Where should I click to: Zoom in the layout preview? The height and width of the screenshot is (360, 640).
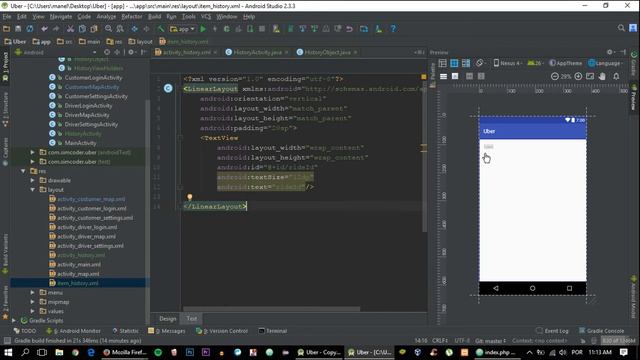(578, 76)
